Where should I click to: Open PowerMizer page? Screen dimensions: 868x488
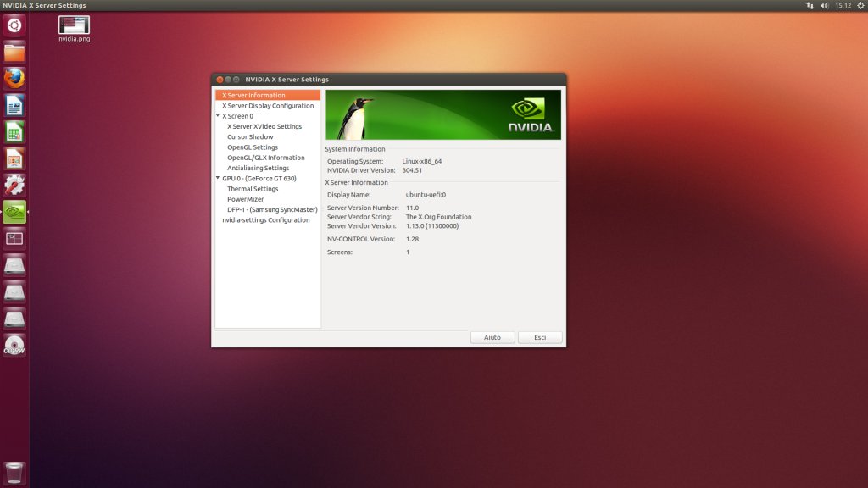(245, 199)
